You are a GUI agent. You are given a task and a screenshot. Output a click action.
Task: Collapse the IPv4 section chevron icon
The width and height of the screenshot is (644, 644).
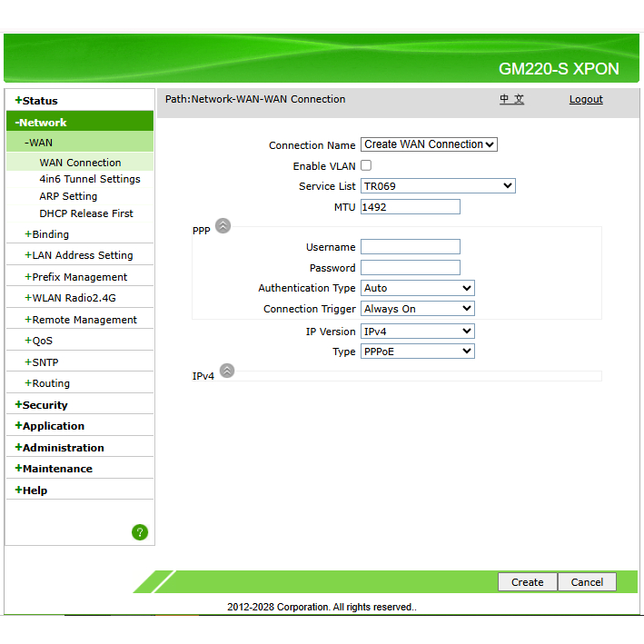[x=227, y=371]
